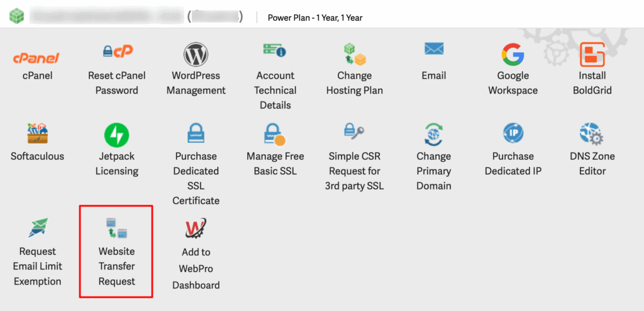Open the Add to WebPro Dashboard icon
The width and height of the screenshot is (644, 311).
(x=196, y=229)
